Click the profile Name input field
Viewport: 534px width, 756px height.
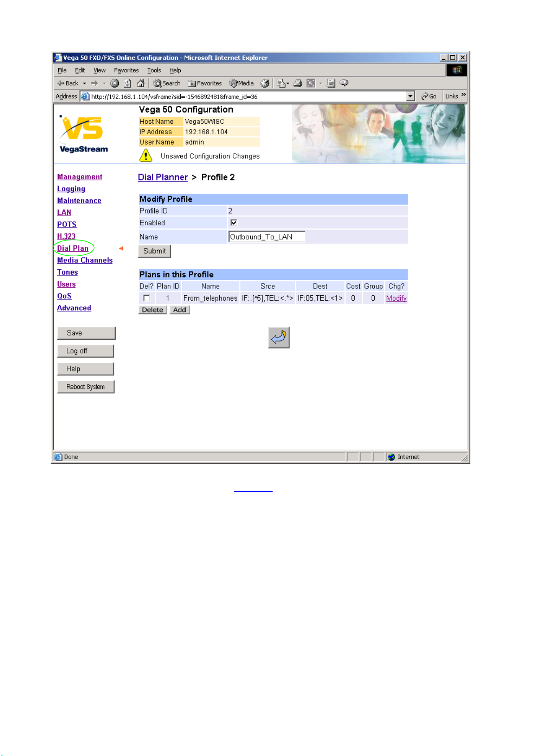point(267,236)
